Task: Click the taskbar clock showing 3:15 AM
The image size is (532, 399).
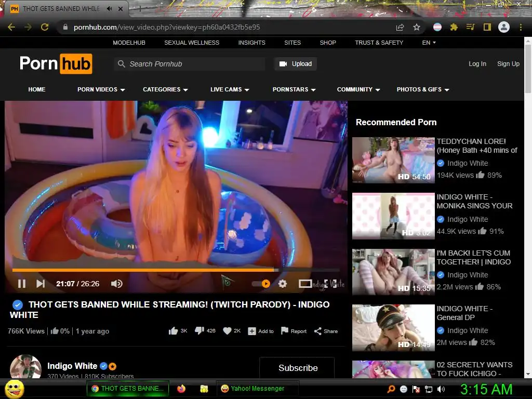Action: pos(486,389)
